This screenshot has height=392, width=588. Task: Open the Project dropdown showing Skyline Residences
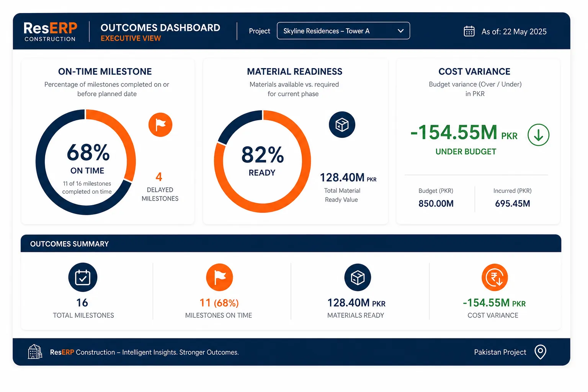click(x=343, y=31)
